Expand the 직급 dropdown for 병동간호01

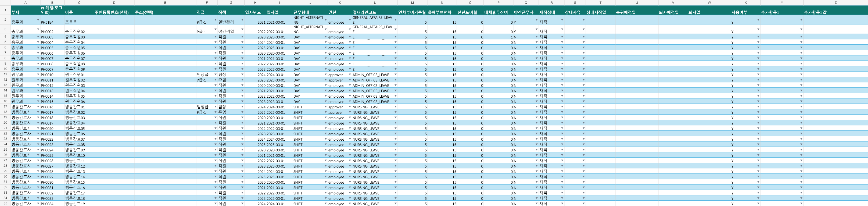click(215, 107)
